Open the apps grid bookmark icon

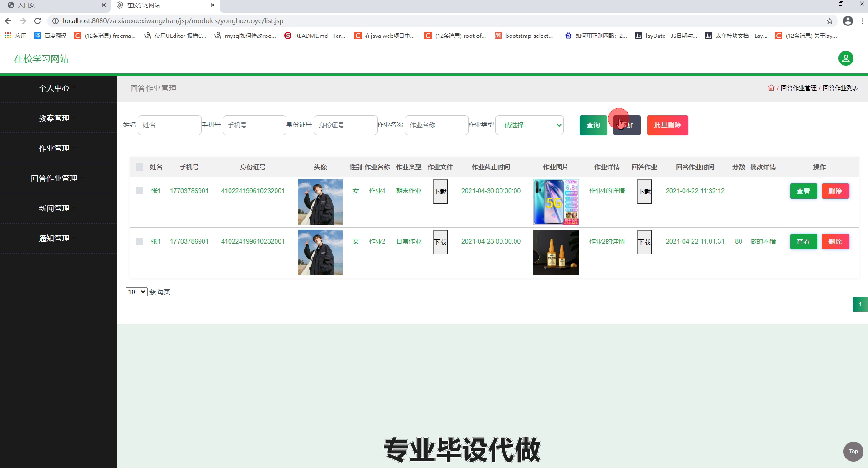pyautogui.click(x=8, y=36)
